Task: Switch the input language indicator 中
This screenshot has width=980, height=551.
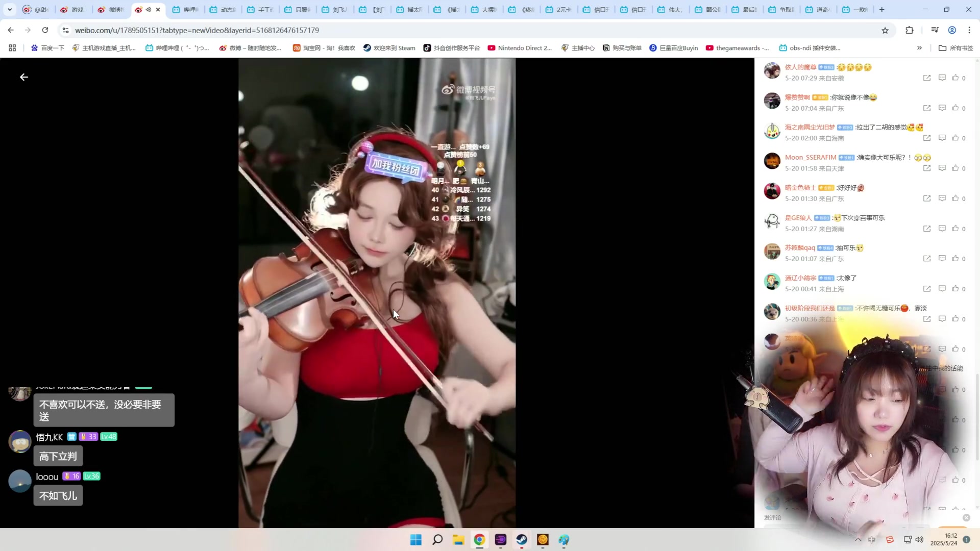Action: [872, 540]
